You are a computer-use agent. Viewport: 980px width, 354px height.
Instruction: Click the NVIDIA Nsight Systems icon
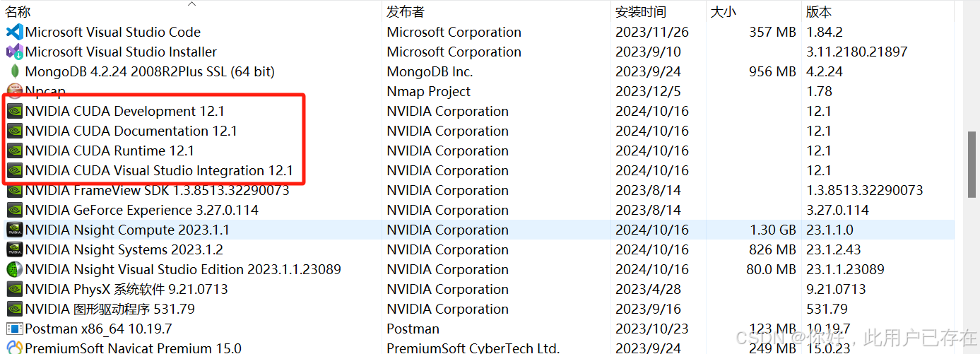tap(14, 249)
